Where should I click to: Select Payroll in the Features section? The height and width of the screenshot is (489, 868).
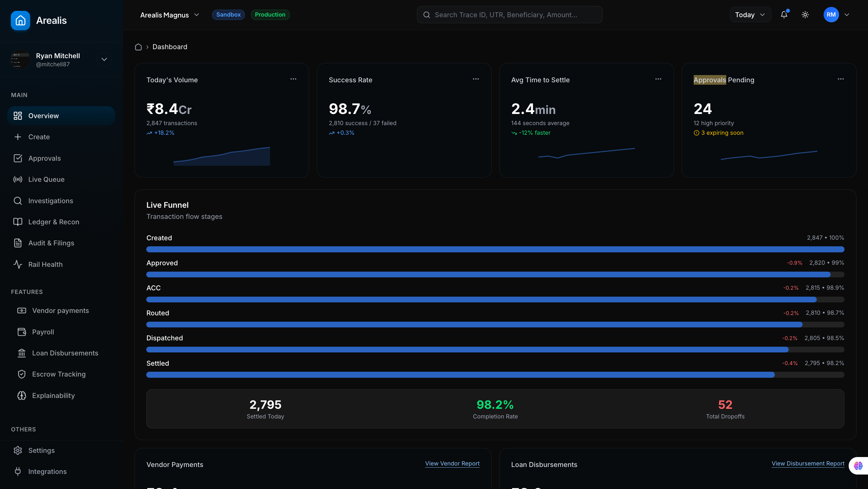pos(43,332)
